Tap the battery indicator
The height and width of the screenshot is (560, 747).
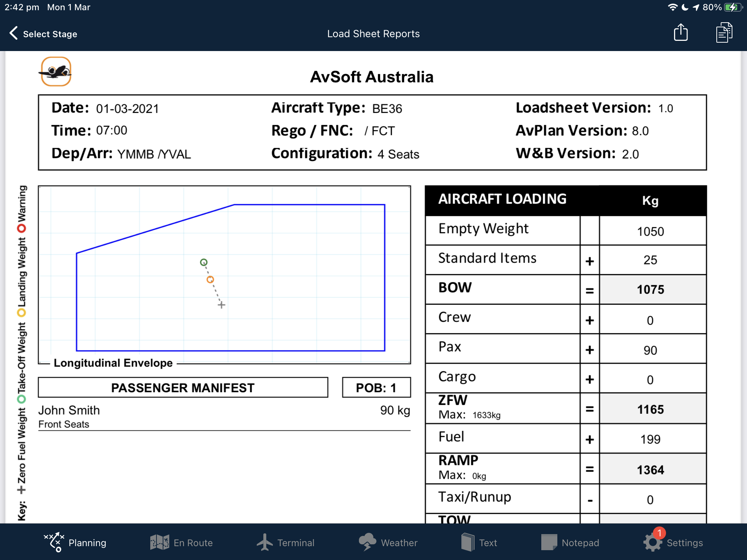[x=734, y=7]
